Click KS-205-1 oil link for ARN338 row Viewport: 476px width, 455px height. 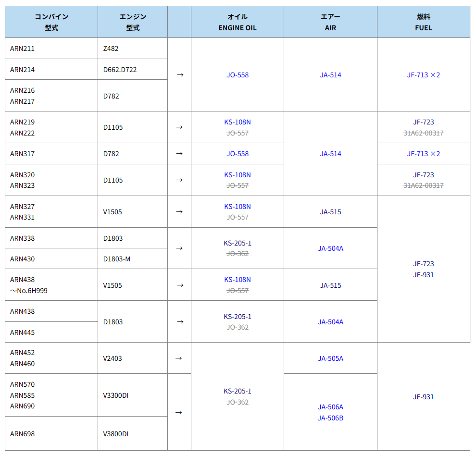(238, 243)
